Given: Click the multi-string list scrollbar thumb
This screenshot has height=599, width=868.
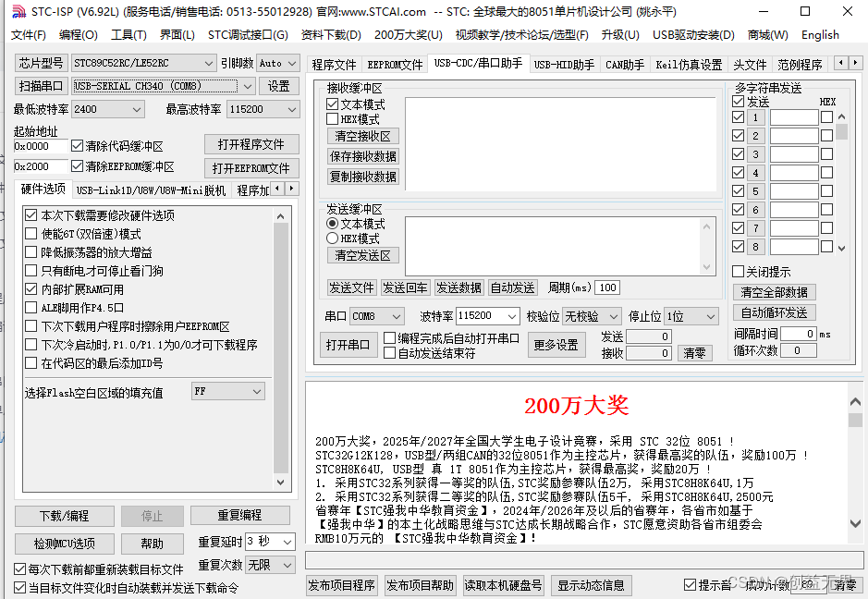Looking at the screenshot, I should [x=841, y=132].
